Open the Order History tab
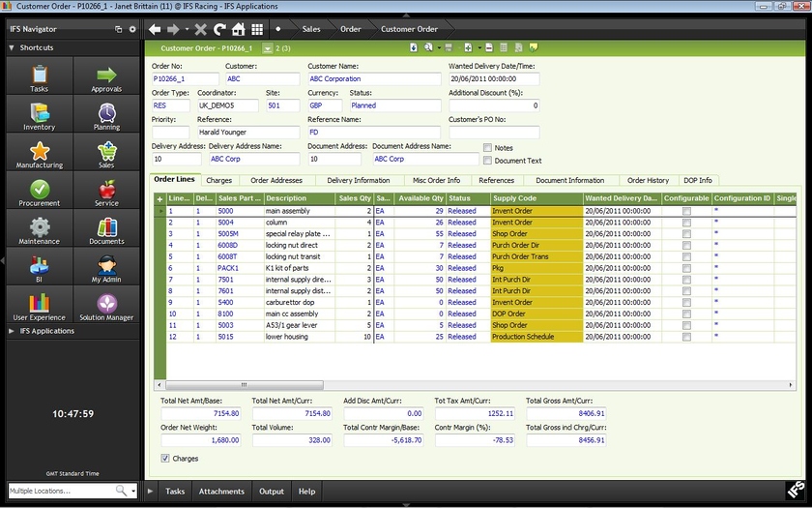812x508 pixels. pyautogui.click(x=648, y=180)
